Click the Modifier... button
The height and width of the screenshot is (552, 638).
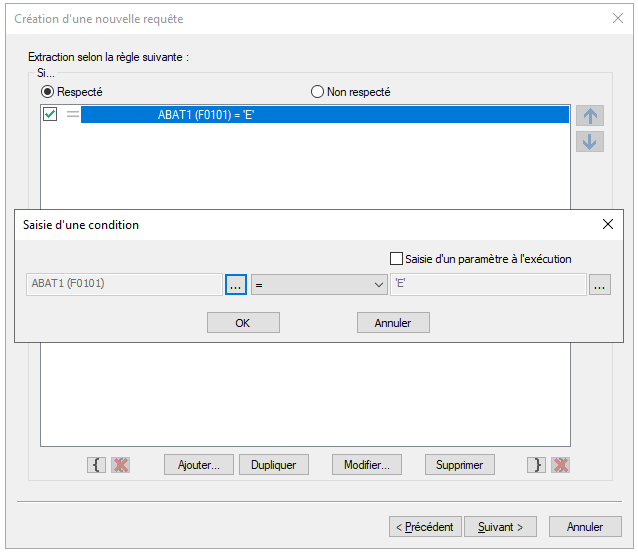pyautogui.click(x=367, y=465)
